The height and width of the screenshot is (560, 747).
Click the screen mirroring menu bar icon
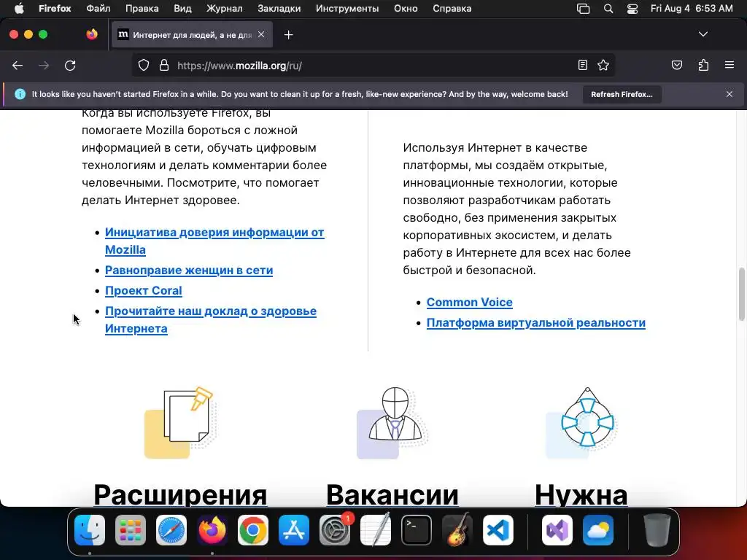[x=583, y=9]
